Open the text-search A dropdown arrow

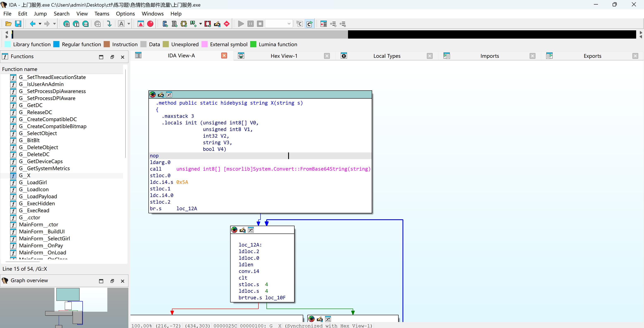click(x=129, y=24)
